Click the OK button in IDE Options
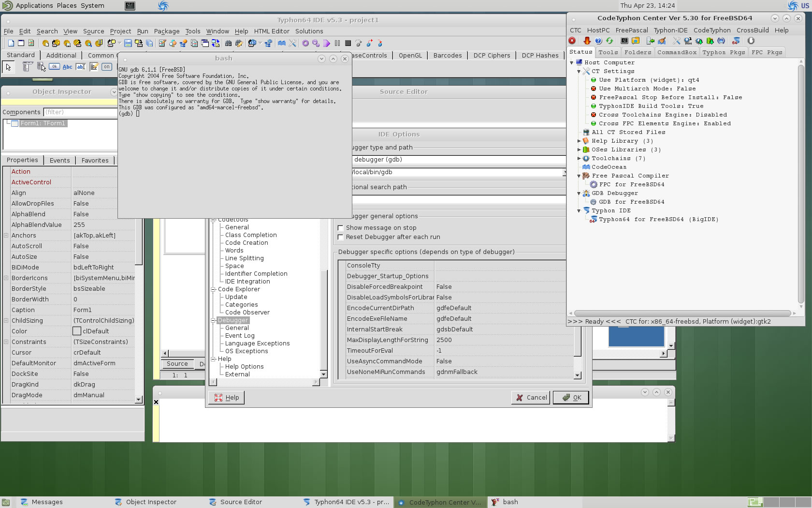 [571, 398]
